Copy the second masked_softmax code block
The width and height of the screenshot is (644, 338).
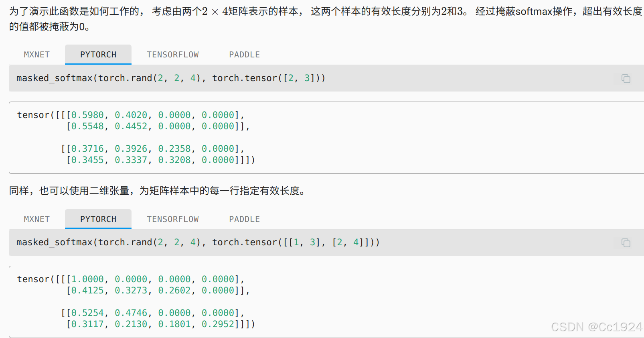(x=626, y=242)
